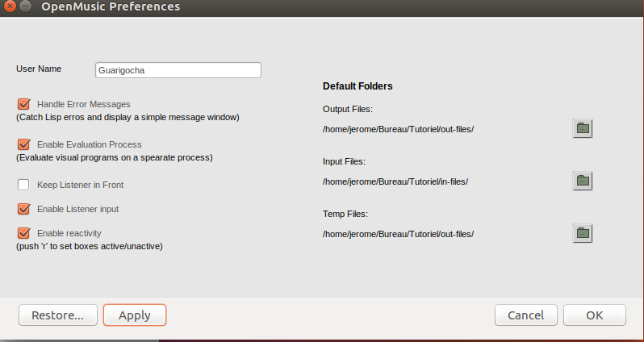
Task: Confirm preferences with OK
Action: click(594, 315)
